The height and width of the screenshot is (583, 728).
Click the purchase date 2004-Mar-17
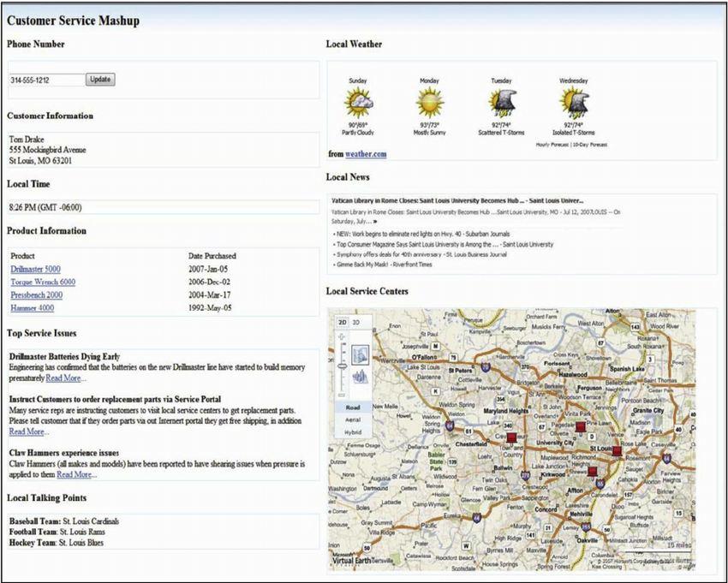click(x=209, y=295)
